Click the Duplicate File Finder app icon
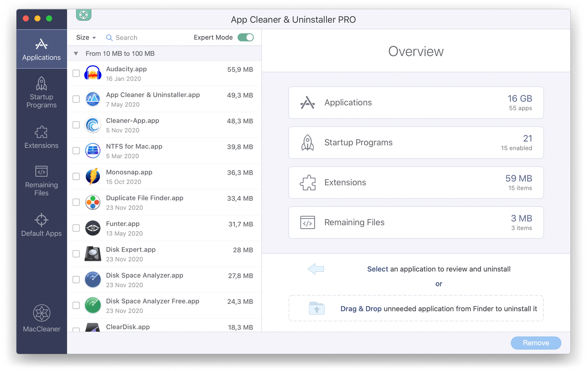This screenshot has height=371, width=588. (x=92, y=202)
